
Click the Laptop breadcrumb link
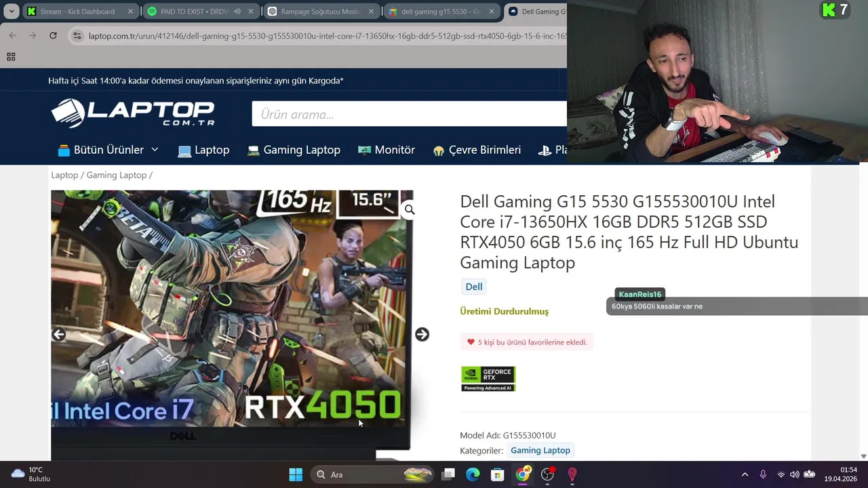pos(64,175)
